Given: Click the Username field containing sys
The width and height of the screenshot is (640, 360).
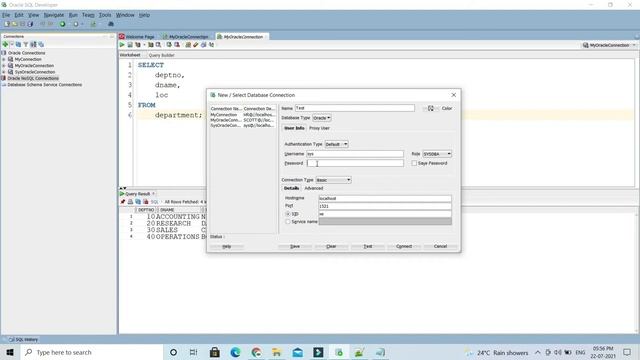Looking at the screenshot, I should click(x=355, y=154).
